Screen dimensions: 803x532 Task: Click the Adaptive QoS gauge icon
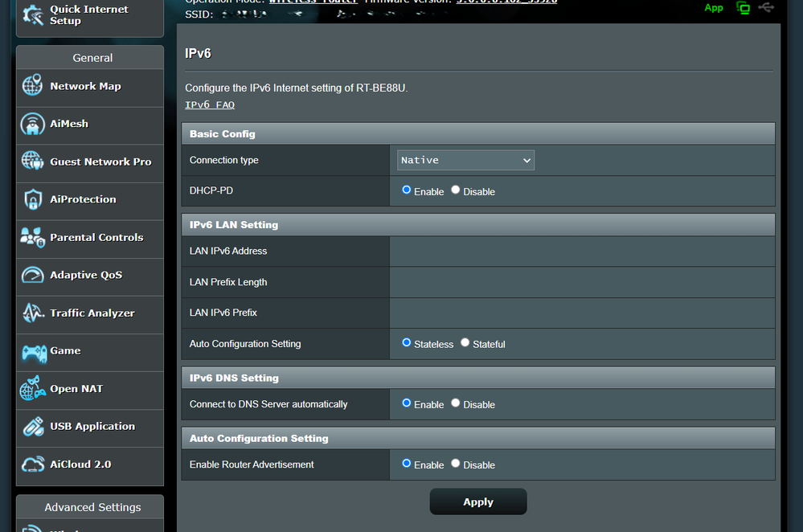pyautogui.click(x=32, y=275)
